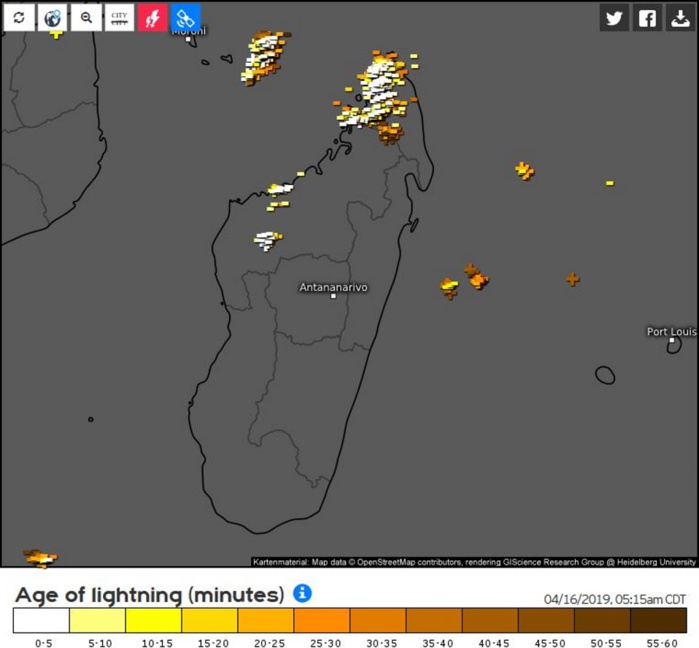Toggle the blue satellite layer button
The height and width of the screenshot is (648, 699).
tap(185, 18)
